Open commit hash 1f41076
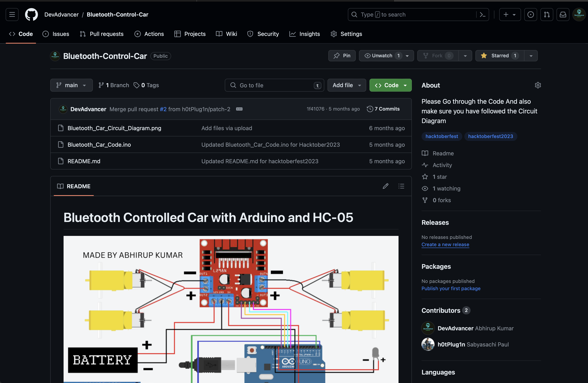The height and width of the screenshot is (383, 588). [x=315, y=109]
